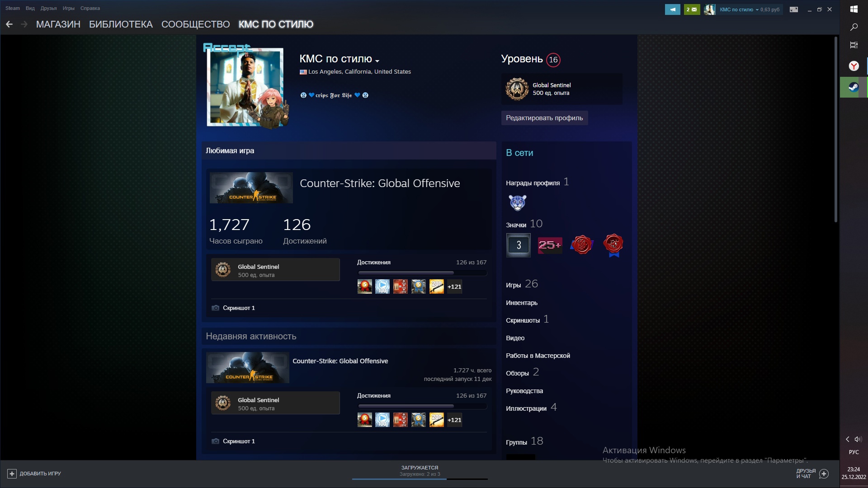Open the Steam announcements megaphone icon

pos(672,9)
